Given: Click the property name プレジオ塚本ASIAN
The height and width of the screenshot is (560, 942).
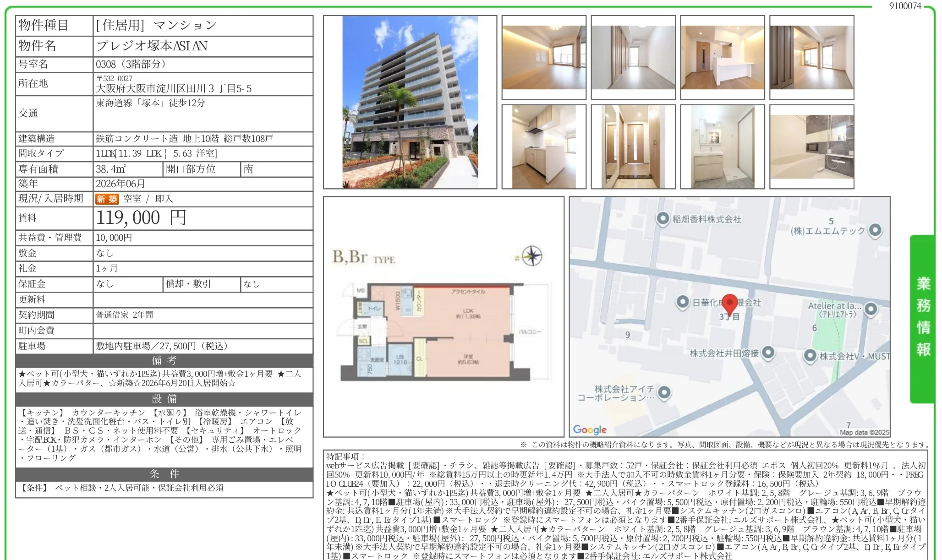Looking at the screenshot, I should tap(152, 46).
